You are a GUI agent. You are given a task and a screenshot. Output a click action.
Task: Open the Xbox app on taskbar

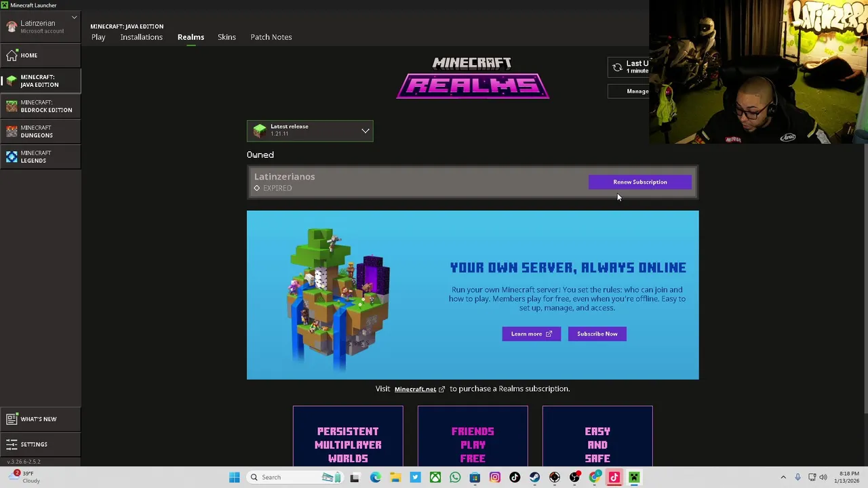tap(435, 477)
